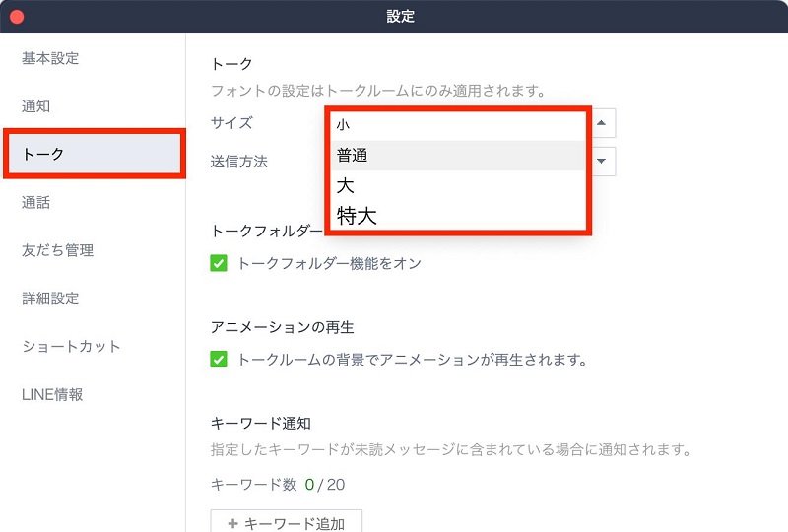
Task: Show the LINE情報 tab
Action: 52,394
